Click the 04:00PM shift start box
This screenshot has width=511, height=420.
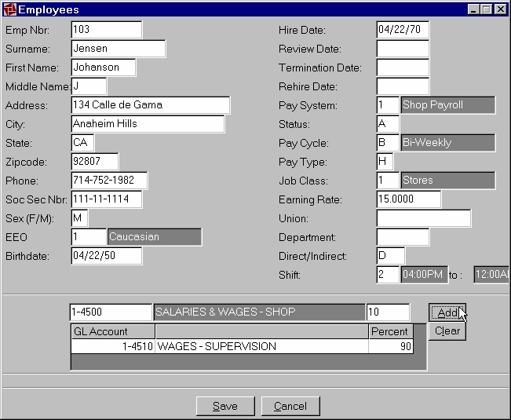click(x=424, y=275)
